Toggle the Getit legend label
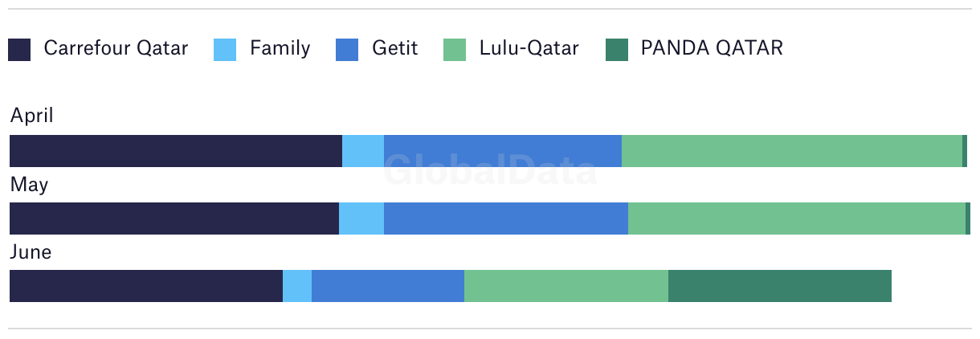Viewport: 980px width, 339px height. coord(394,48)
